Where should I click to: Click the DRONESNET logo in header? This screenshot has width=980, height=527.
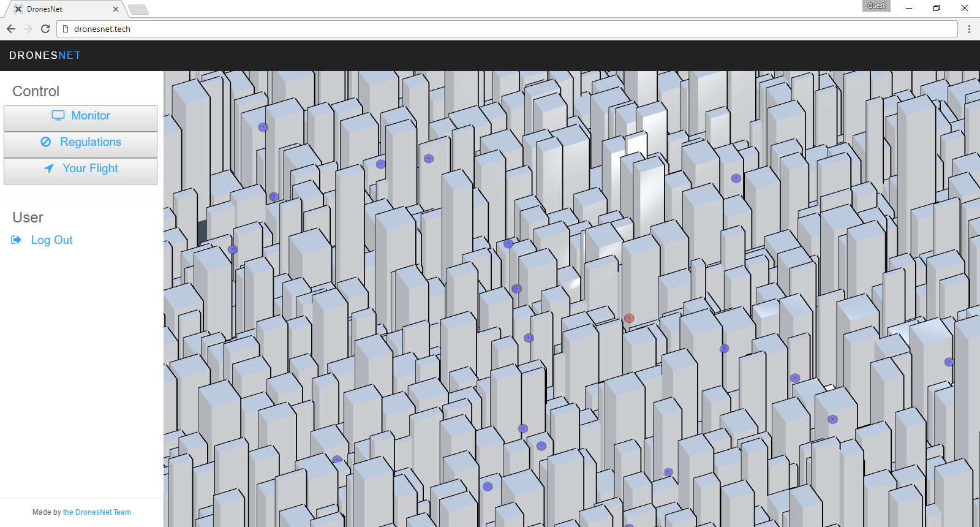(45, 55)
